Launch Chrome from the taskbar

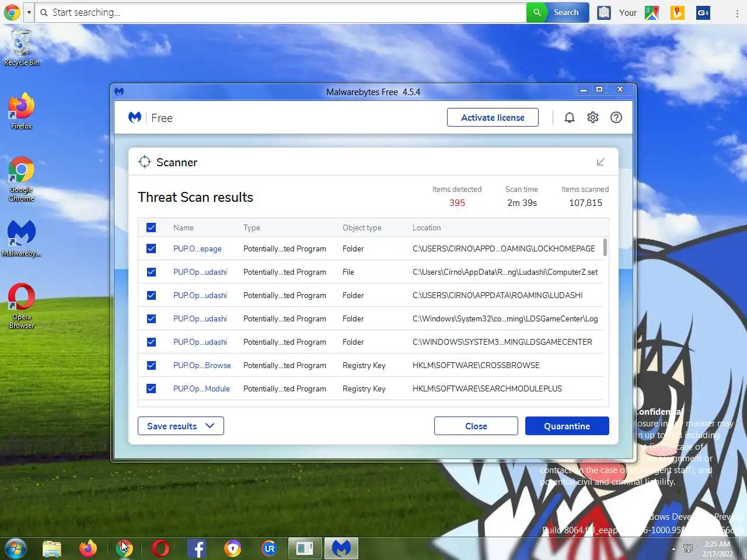click(124, 548)
